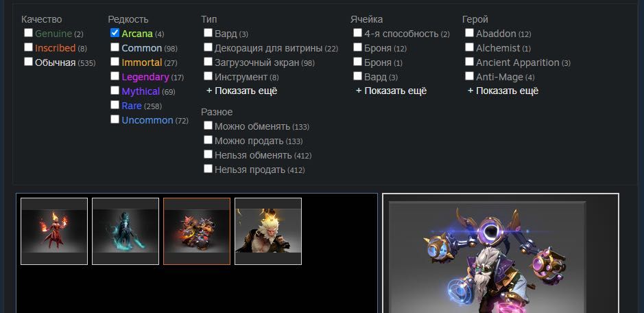The image size is (644, 313).
Task: Select the Lina Arcana item thumbnail
Action: coord(53,231)
